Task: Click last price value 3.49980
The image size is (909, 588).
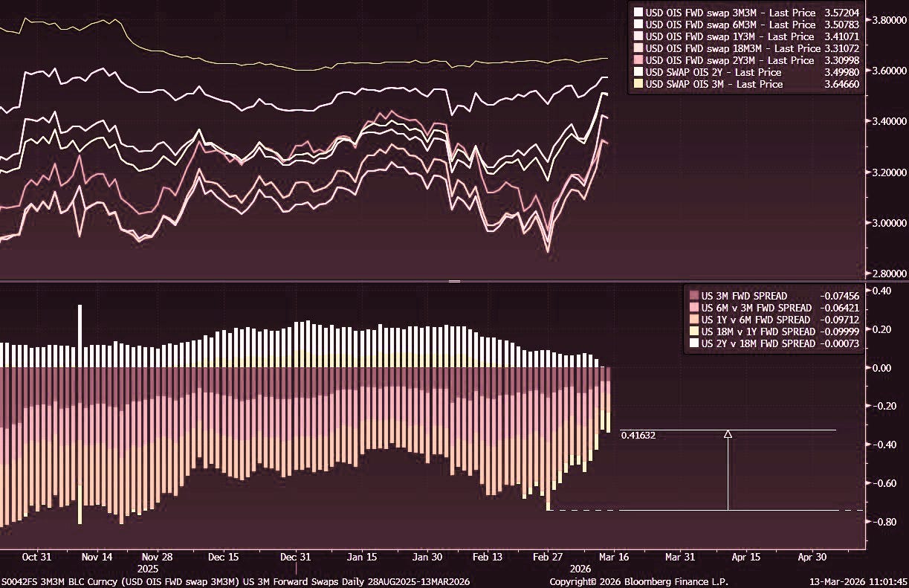Action: pyautogui.click(x=841, y=72)
